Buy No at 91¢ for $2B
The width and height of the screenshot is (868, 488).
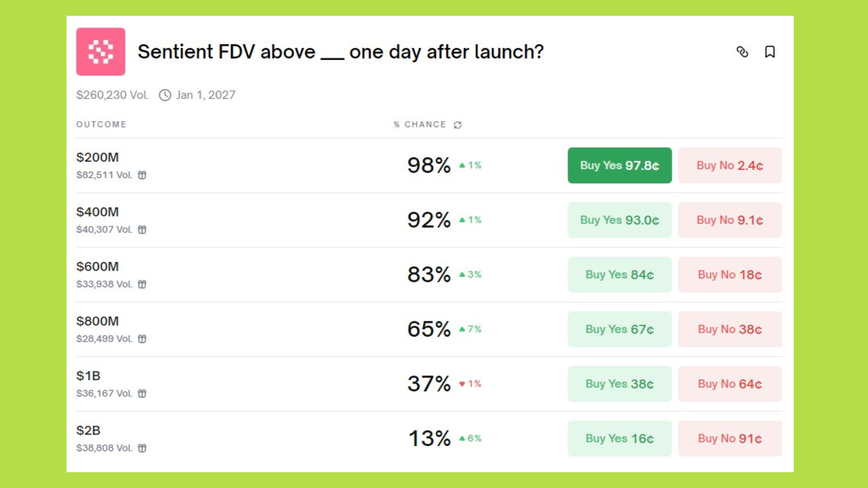[730, 439]
